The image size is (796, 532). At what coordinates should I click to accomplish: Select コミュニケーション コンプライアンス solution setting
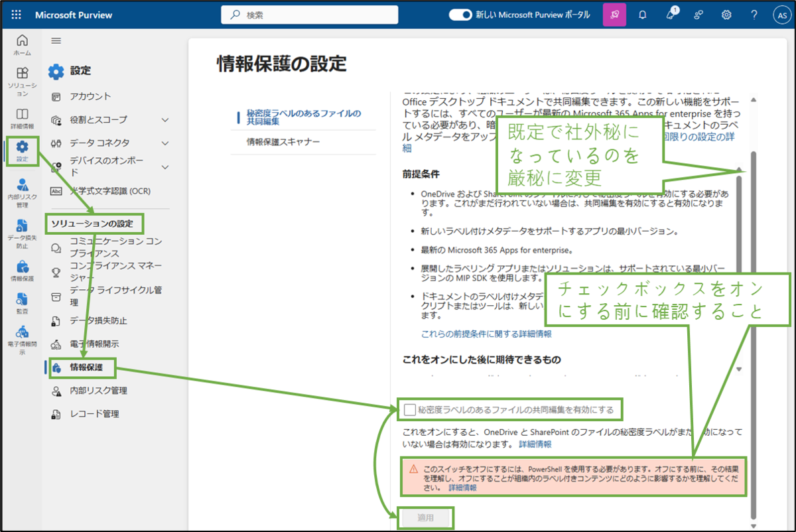[116, 247]
